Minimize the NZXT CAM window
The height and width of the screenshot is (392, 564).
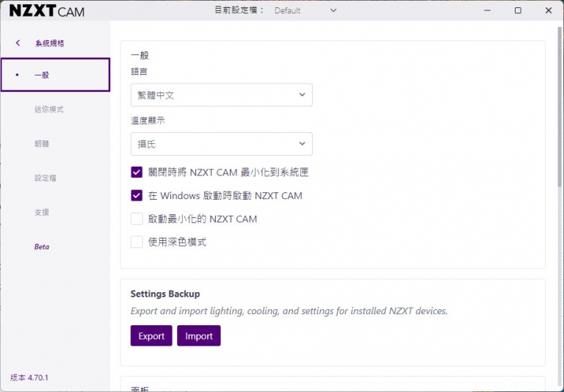(488, 10)
